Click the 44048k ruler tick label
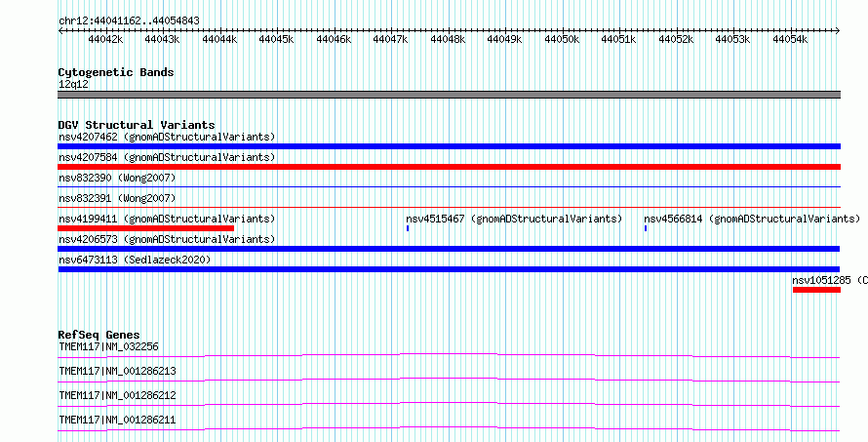Viewport: 868px width, 442px height. pos(448,39)
